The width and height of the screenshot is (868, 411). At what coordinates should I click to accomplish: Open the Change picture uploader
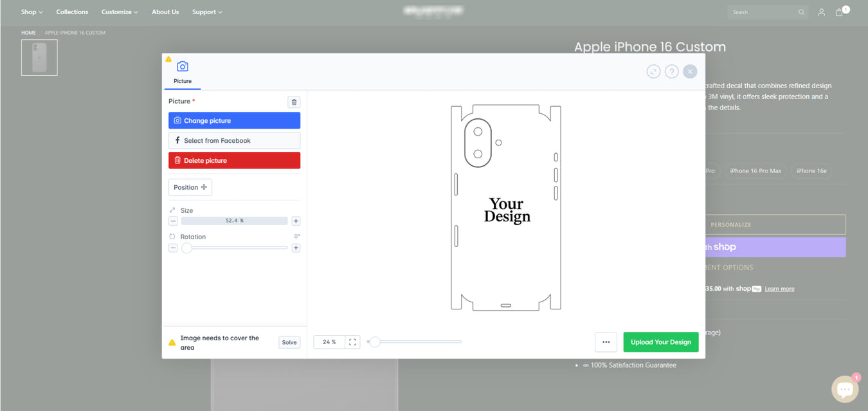pos(234,120)
